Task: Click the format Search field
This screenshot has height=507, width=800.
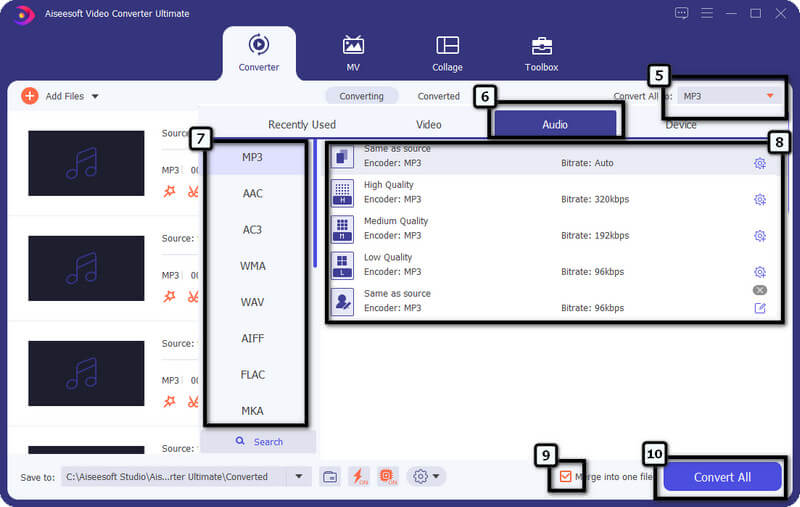Action: point(259,442)
